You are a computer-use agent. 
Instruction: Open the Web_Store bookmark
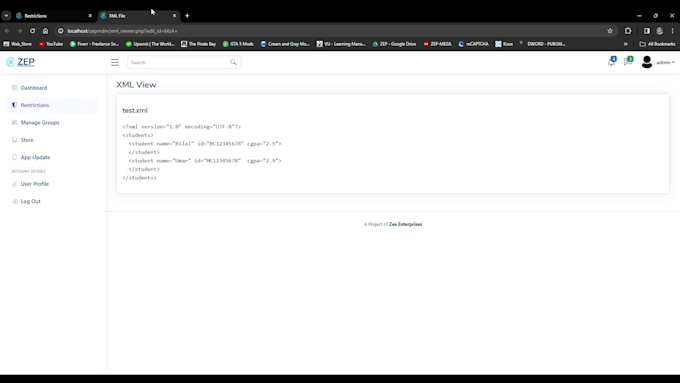tap(18, 44)
